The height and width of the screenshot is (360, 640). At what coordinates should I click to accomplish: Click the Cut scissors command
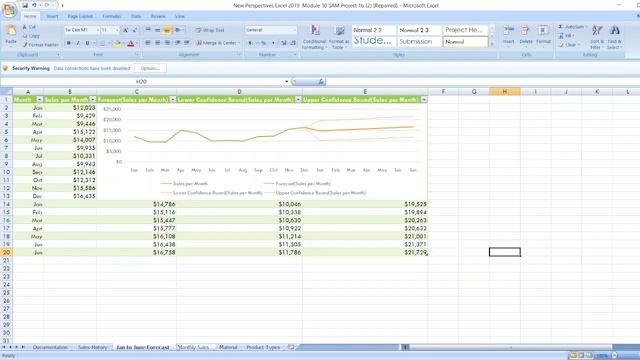[x=29, y=27]
